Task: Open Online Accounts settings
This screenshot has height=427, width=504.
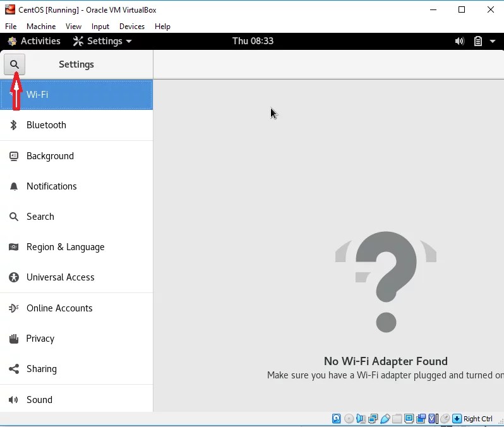Action: pyautogui.click(x=76, y=308)
